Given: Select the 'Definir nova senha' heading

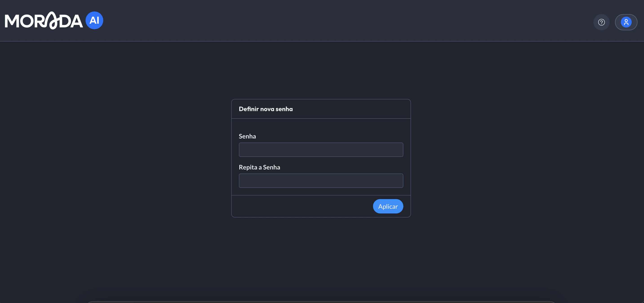Looking at the screenshot, I should 266,109.
